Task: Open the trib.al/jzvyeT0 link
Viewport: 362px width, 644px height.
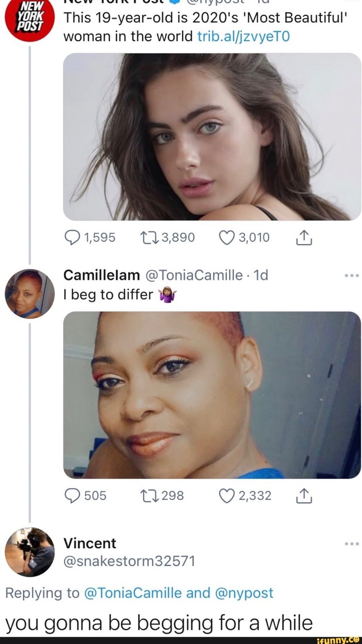Action: point(244,37)
